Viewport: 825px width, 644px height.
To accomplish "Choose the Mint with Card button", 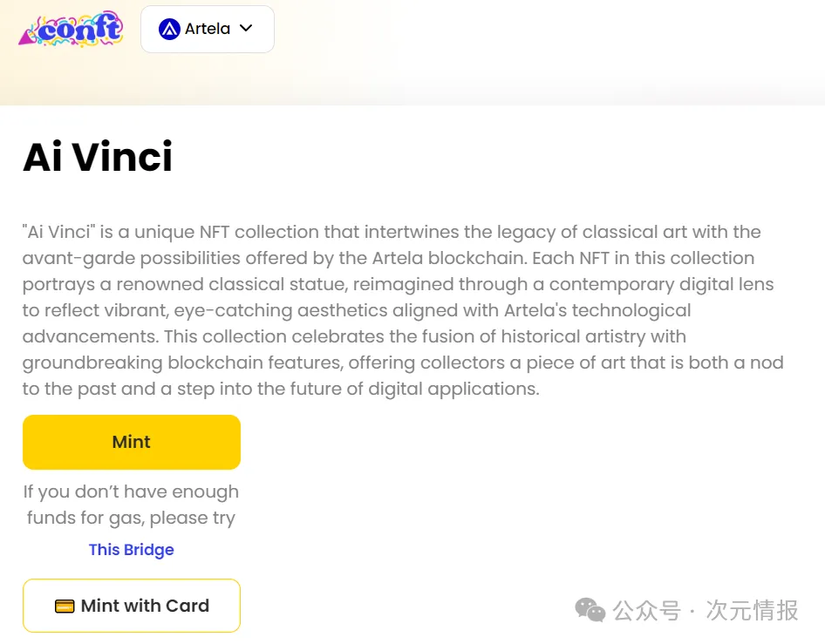I will (x=132, y=606).
